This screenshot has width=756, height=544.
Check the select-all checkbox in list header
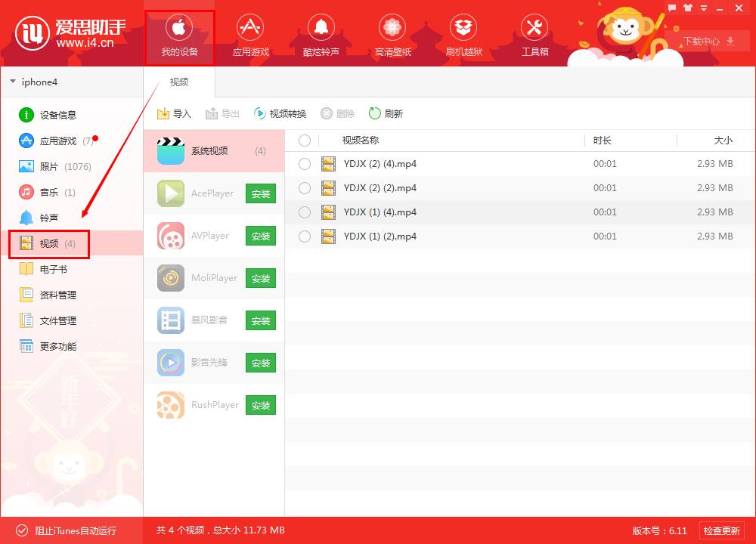click(305, 140)
